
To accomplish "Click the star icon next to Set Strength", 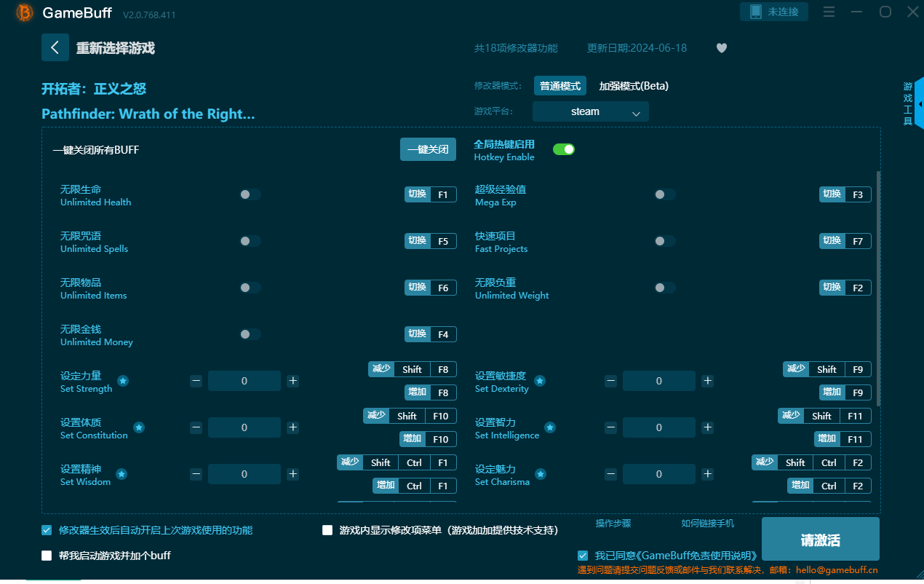I will point(123,381).
